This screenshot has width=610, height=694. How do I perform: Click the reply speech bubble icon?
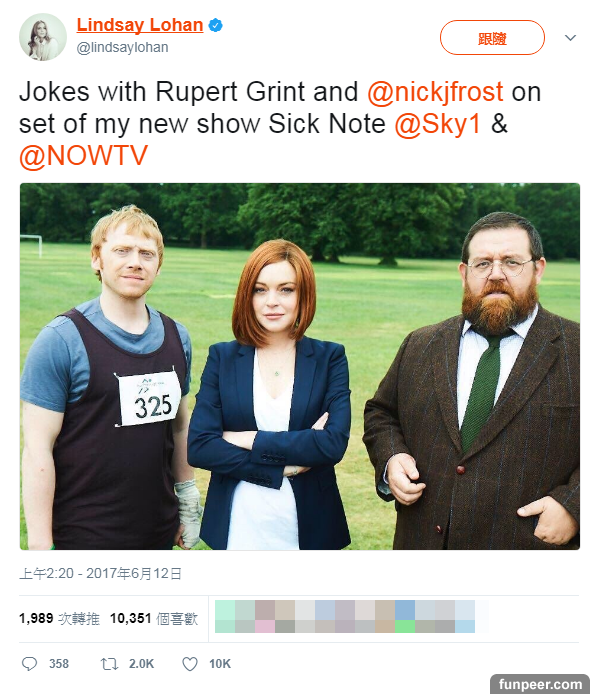(30, 664)
